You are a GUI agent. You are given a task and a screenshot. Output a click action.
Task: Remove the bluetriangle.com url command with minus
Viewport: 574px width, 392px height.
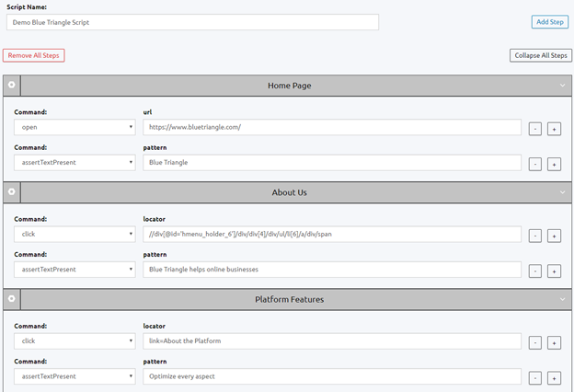coord(535,129)
